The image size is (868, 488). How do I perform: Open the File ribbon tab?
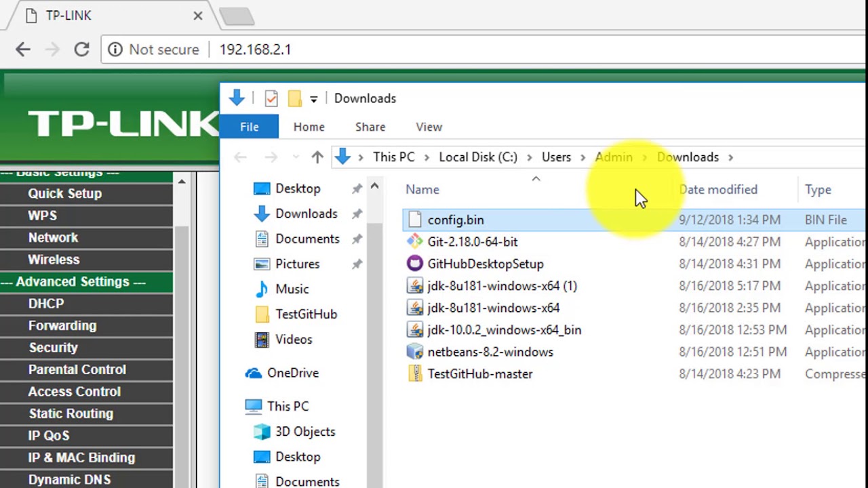[x=249, y=127]
